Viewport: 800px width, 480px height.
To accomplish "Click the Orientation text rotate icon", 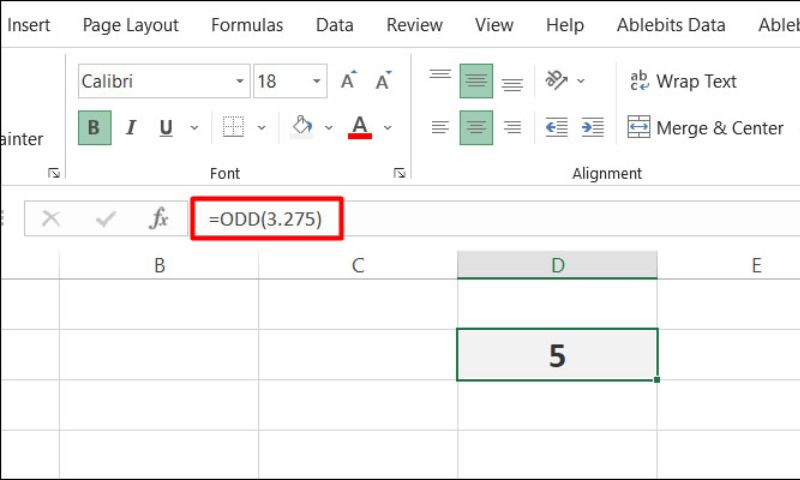I will 556,80.
